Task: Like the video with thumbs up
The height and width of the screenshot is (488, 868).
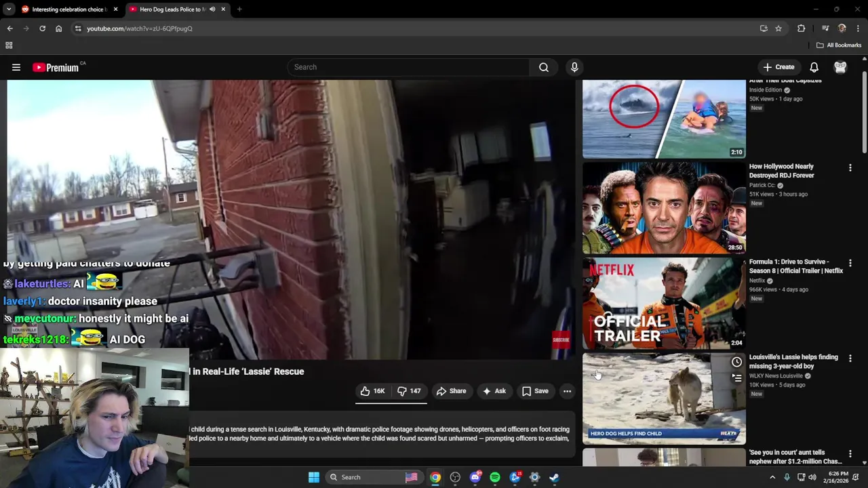Action: (x=372, y=391)
